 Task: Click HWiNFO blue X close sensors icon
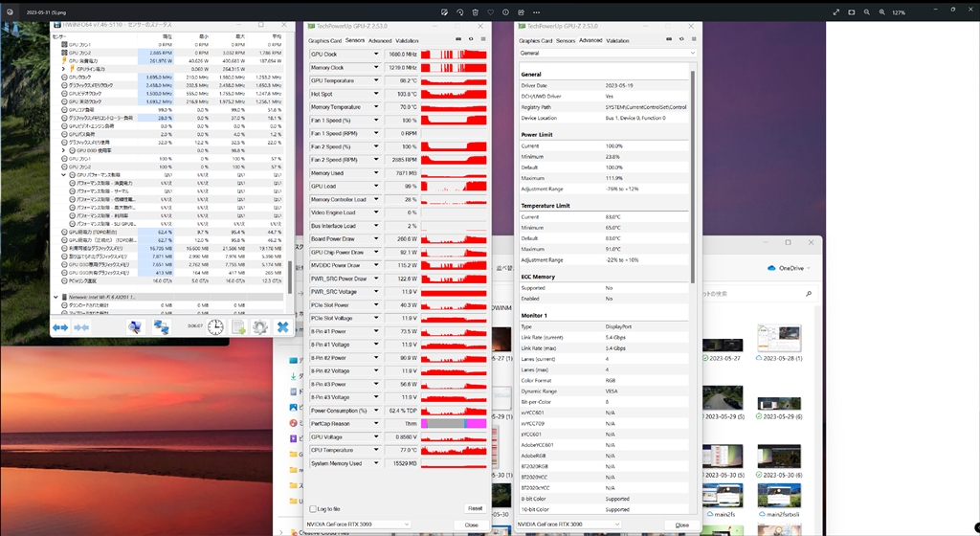[282, 327]
